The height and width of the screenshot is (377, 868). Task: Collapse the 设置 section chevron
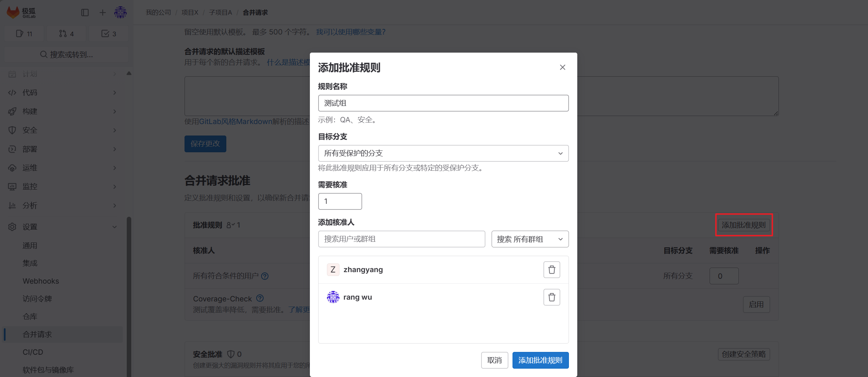click(x=115, y=226)
